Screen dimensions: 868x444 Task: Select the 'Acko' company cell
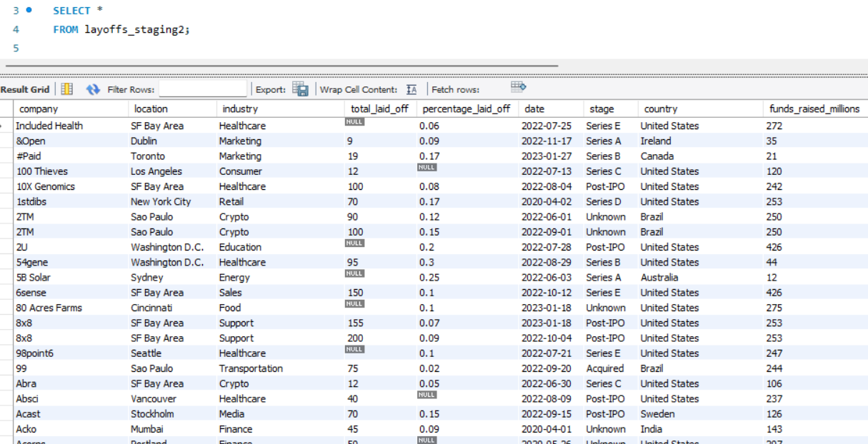[x=71, y=429]
